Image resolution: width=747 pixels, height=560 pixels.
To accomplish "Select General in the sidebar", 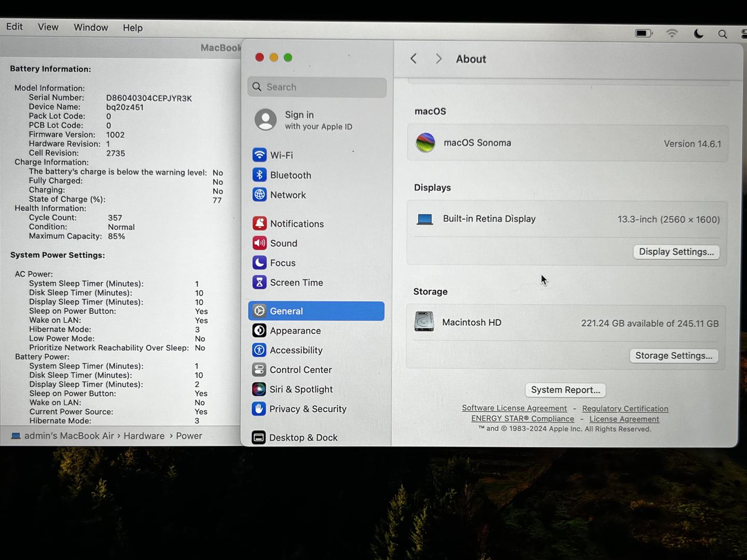I will click(x=316, y=311).
